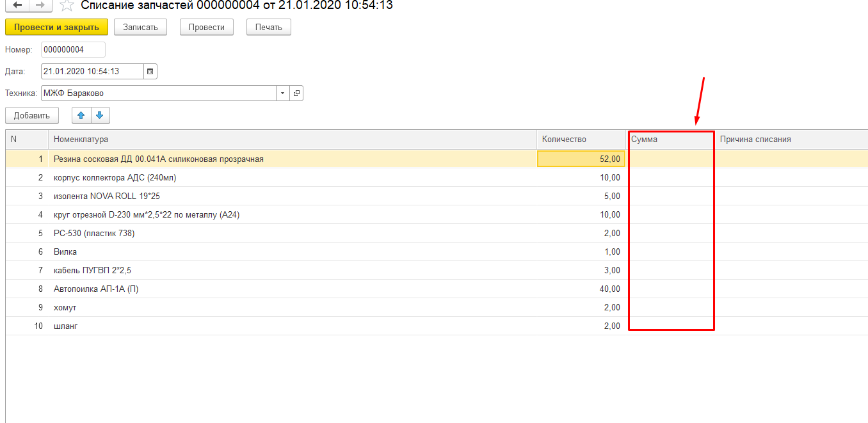
Task: Select the Причина списания column header
Action: 791,139
